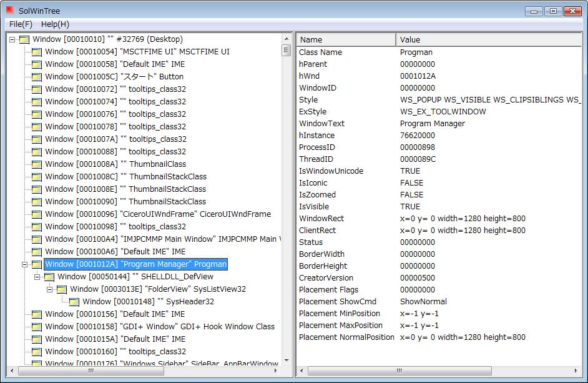Image resolution: width=588 pixels, height=383 pixels.
Task: Select Window [0001015A] Default IME entry
Action: (115, 339)
